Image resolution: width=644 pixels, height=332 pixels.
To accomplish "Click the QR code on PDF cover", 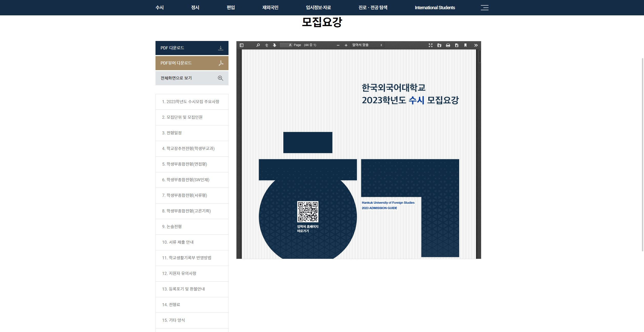I will click(x=308, y=212).
